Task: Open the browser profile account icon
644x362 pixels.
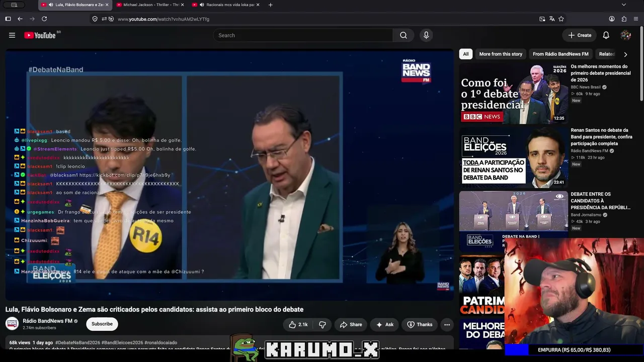Action: click(x=612, y=19)
